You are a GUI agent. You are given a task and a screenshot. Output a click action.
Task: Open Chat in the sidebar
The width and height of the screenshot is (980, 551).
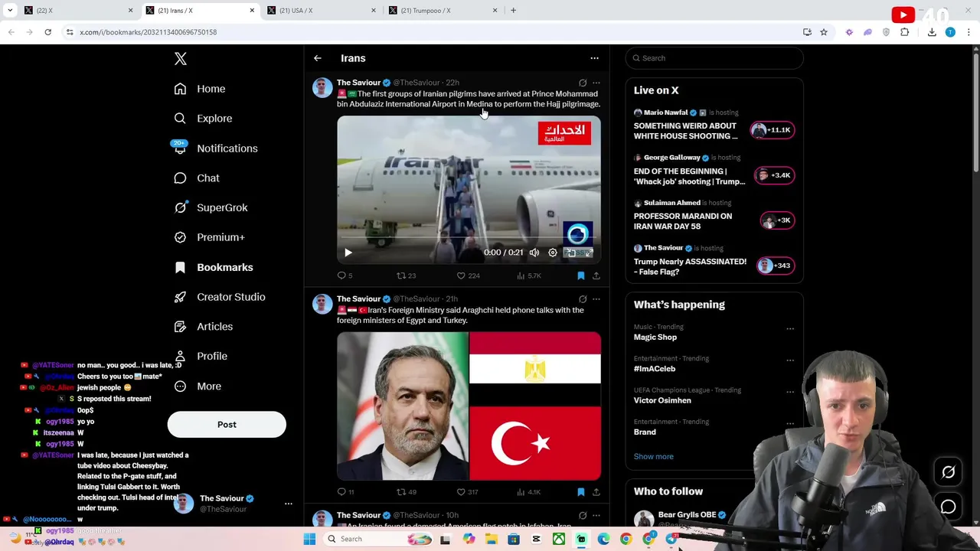click(x=198, y=178)
